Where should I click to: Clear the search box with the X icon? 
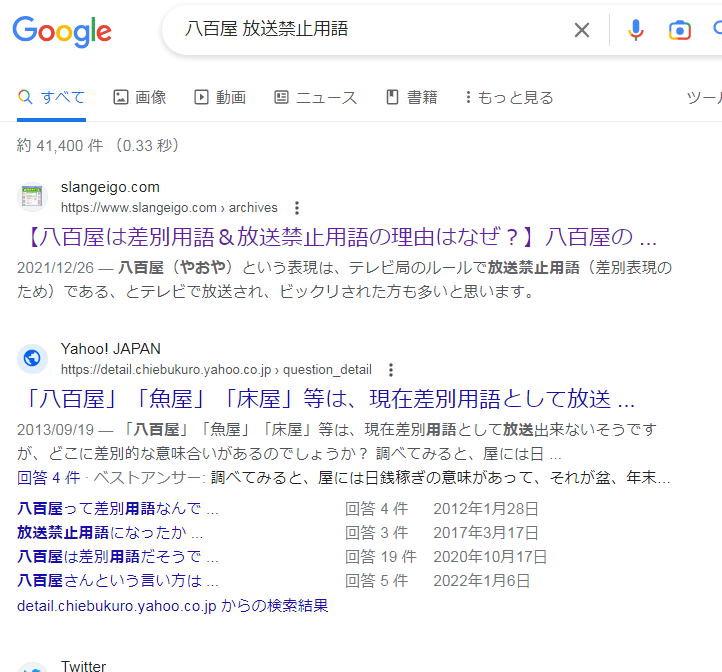[582, 30]
